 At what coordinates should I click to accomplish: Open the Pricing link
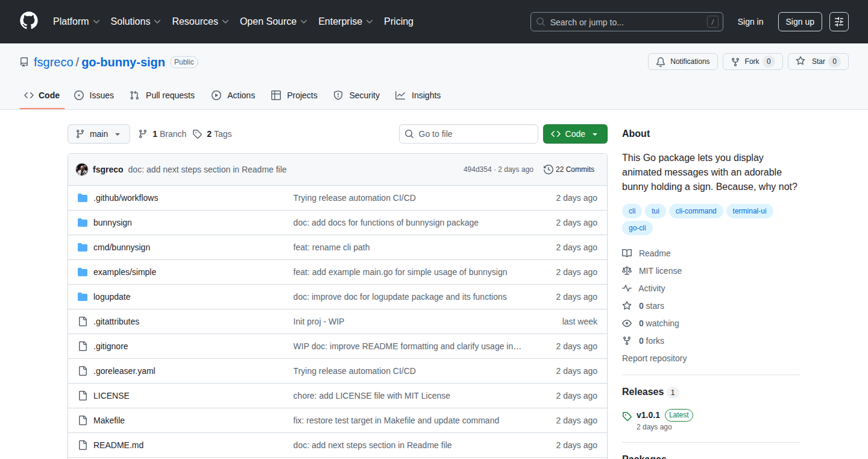[398, 21]
